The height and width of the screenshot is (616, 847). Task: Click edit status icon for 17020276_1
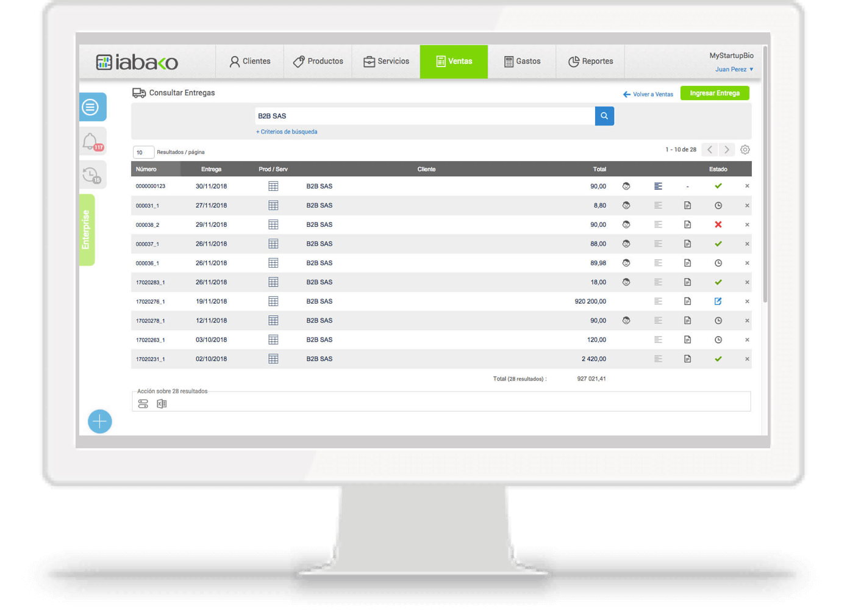click(718, 301)
